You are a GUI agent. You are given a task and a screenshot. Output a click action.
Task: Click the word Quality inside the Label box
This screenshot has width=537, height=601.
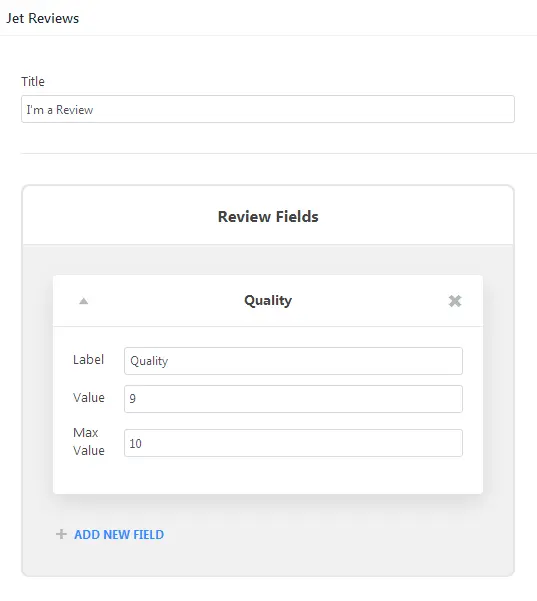149,361
